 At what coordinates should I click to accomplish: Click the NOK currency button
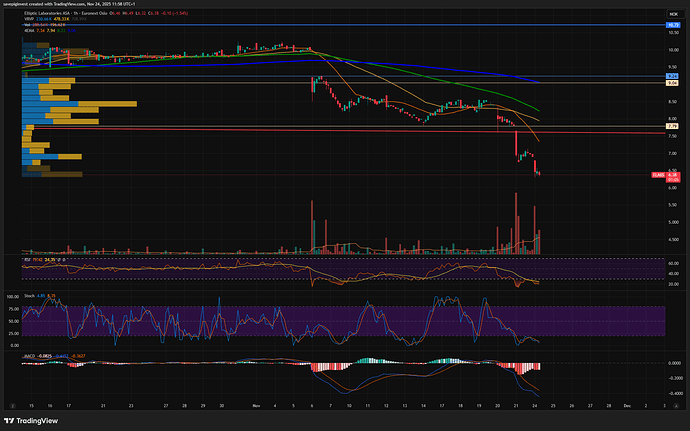(x=673, y=13)
